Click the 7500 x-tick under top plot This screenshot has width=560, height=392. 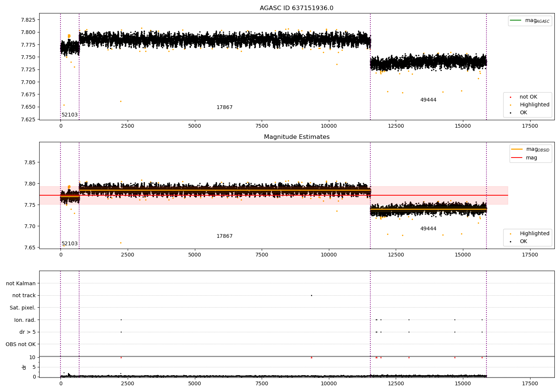click(262, 126)
